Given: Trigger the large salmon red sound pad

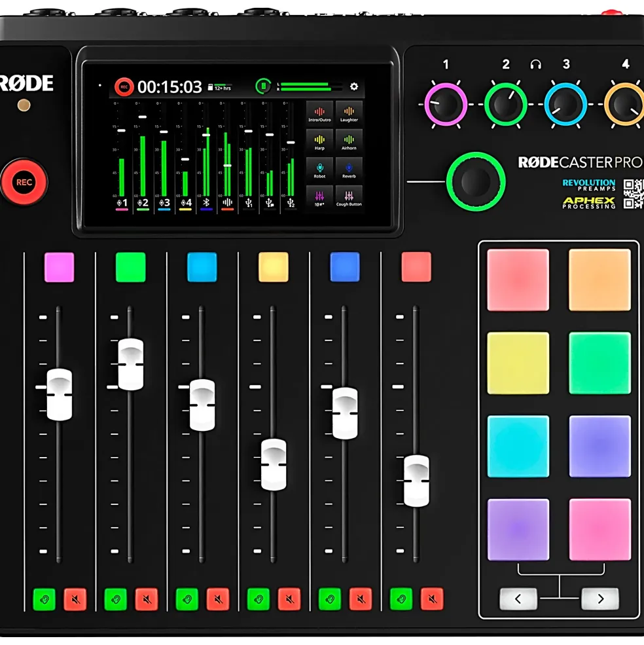Looking at the screenshot, I should (518, 280).
